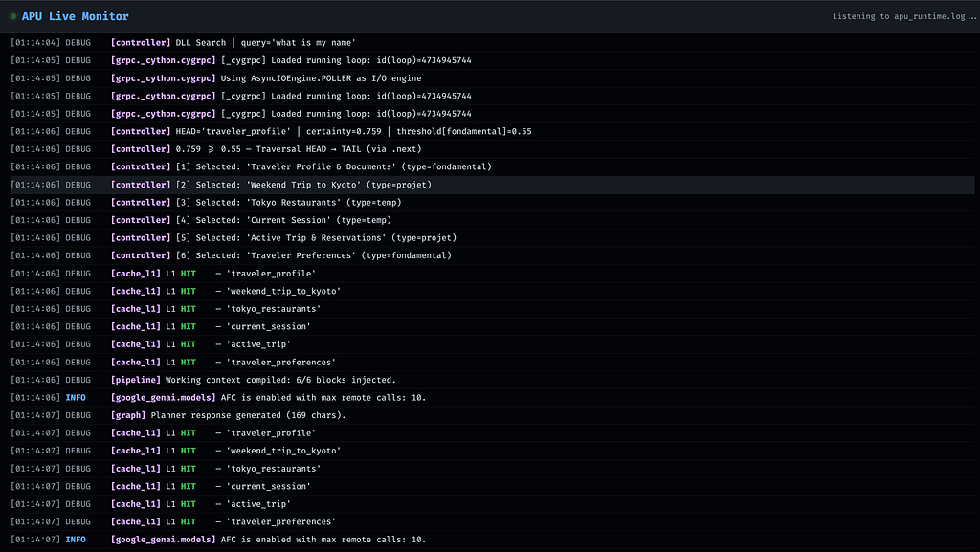Click 01:14:07 cache hit 'weekend_trip_to_kyoto' line

coord(493,451)
